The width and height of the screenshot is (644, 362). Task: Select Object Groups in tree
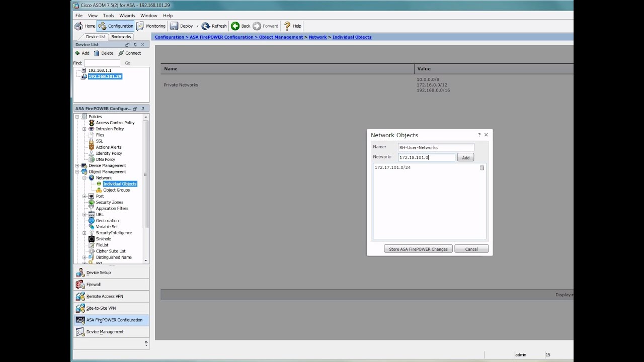tap(116, 190)
